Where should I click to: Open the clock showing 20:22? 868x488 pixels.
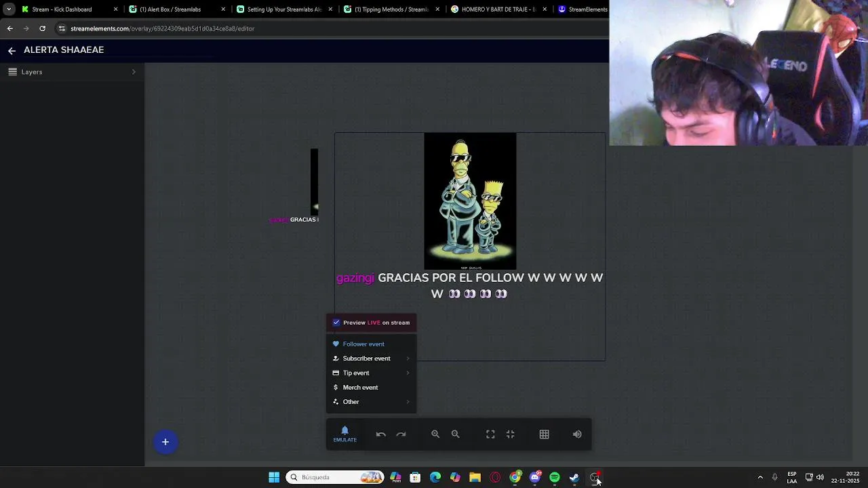(846, 477)
